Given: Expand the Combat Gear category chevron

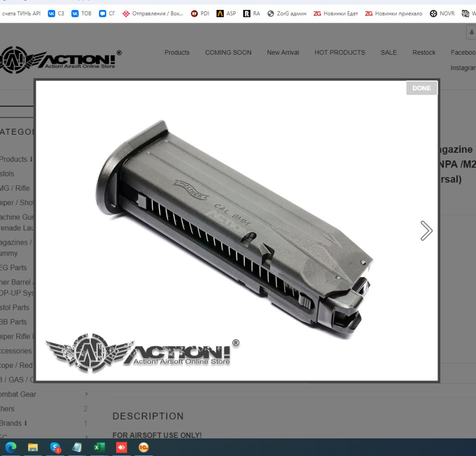Looking at the screenshot, I should 87,394.
